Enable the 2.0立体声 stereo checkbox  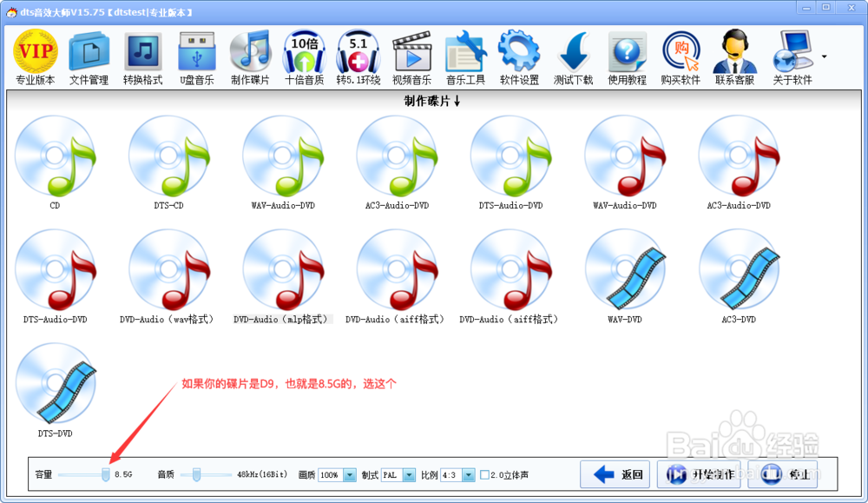[x=483, y=474]
